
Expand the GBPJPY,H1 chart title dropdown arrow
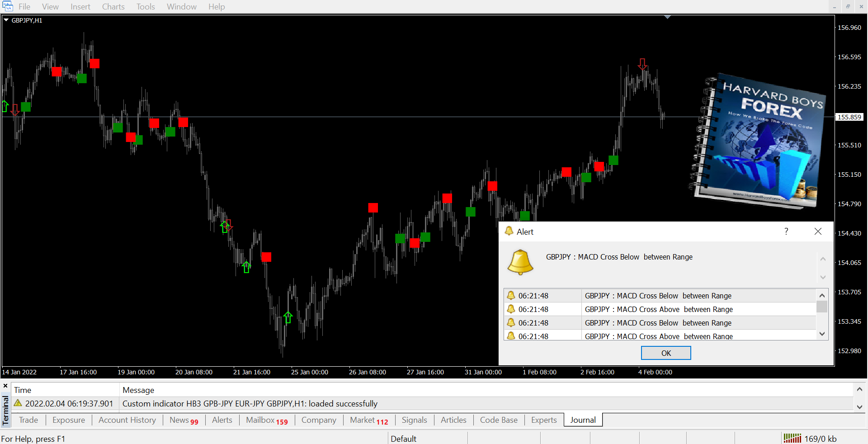pyautogui.click(x=6, y=20)
